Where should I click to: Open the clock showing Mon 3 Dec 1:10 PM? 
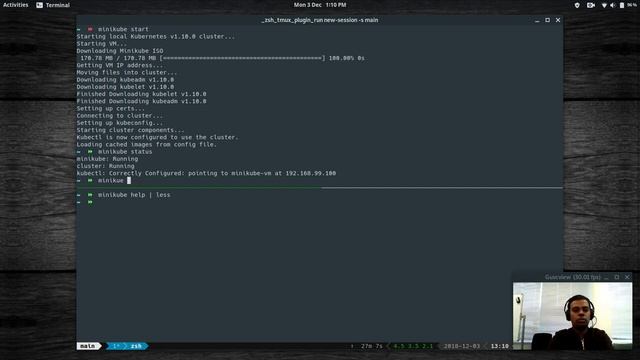click(x=320, y=5)
